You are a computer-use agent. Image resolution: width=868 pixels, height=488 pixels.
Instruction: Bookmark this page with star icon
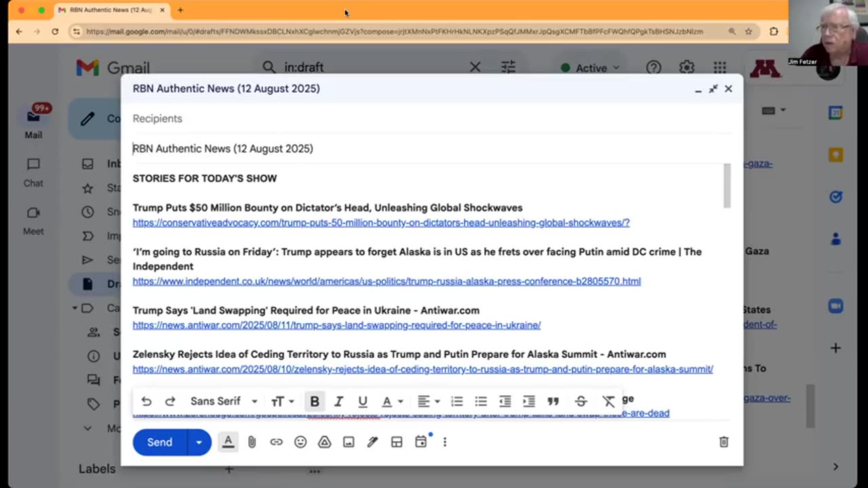(749, 31)
